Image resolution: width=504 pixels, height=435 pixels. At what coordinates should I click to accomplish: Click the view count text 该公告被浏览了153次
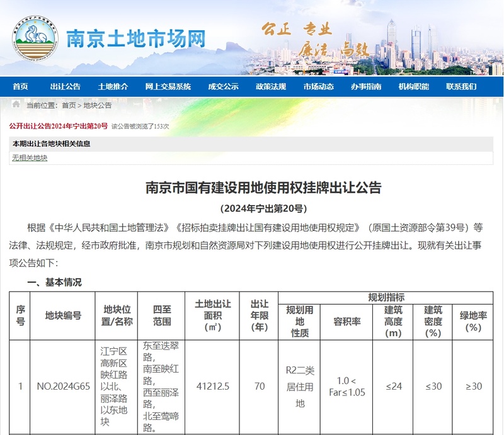click(140, 127)
